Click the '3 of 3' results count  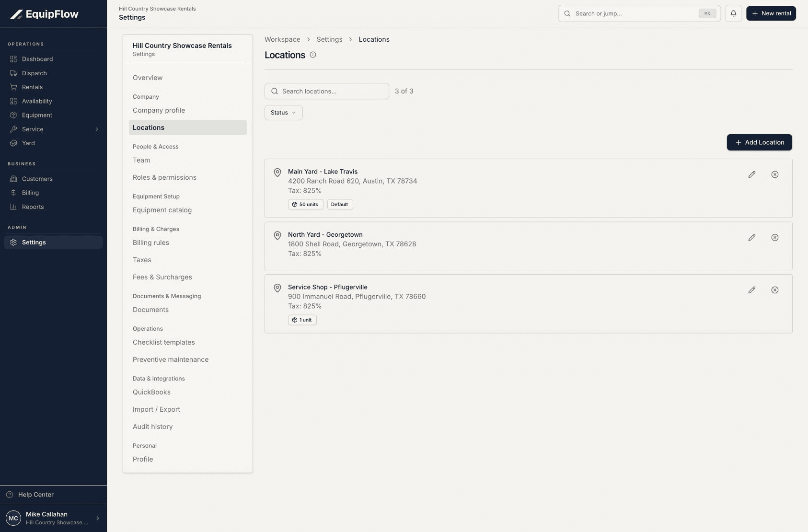pos(404,91)
